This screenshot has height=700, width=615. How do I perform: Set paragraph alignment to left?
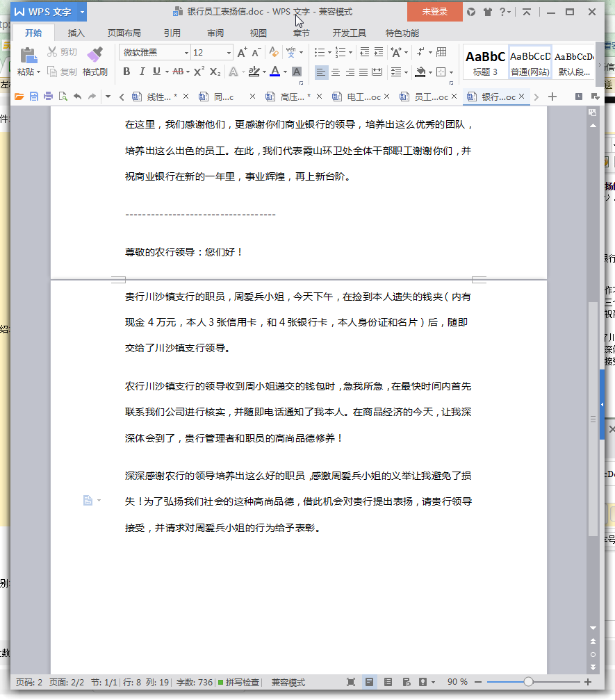tap(320, 72)
